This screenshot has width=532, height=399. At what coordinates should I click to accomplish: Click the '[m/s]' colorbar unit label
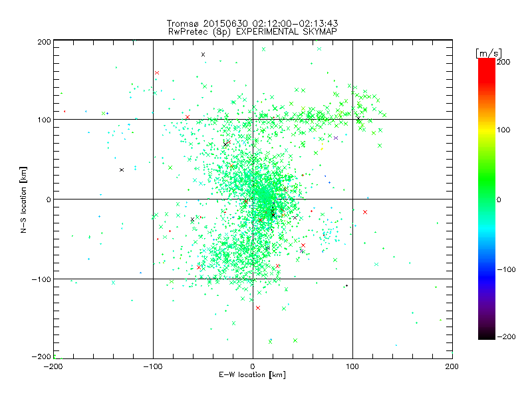(489, 53)
